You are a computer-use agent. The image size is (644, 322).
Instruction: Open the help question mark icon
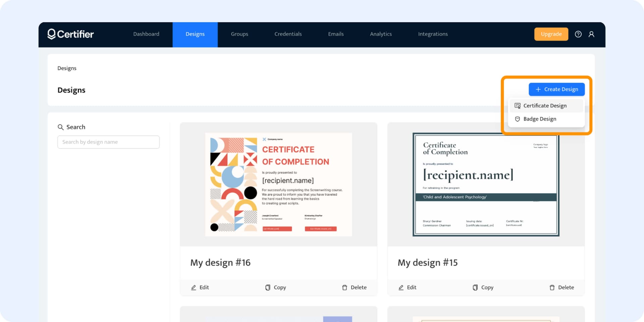tap(578, 34)
